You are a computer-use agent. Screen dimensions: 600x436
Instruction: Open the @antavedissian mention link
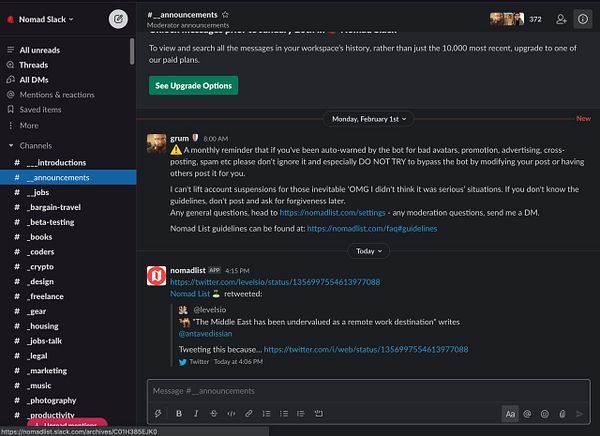tap(205, 334)
